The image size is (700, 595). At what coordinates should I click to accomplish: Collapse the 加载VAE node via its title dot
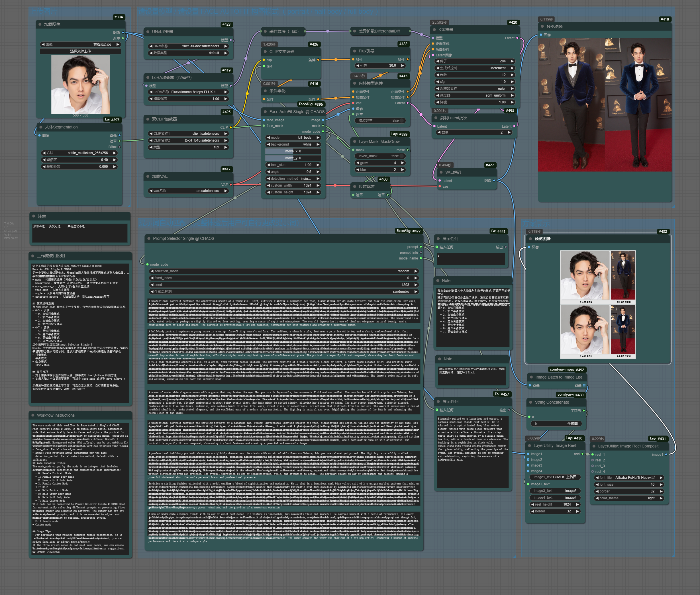coord(148,176)
